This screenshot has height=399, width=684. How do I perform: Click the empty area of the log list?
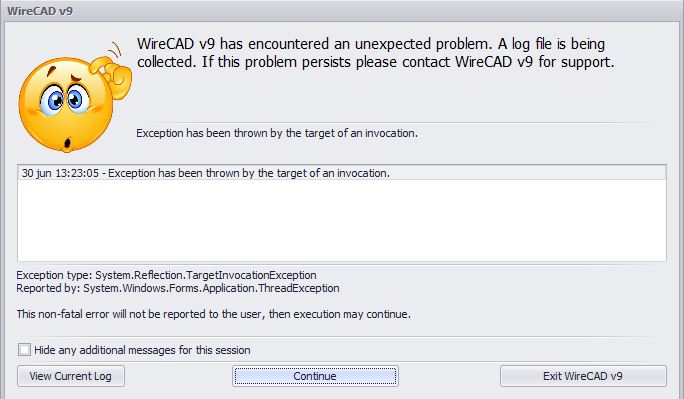[x=342, y=220]
